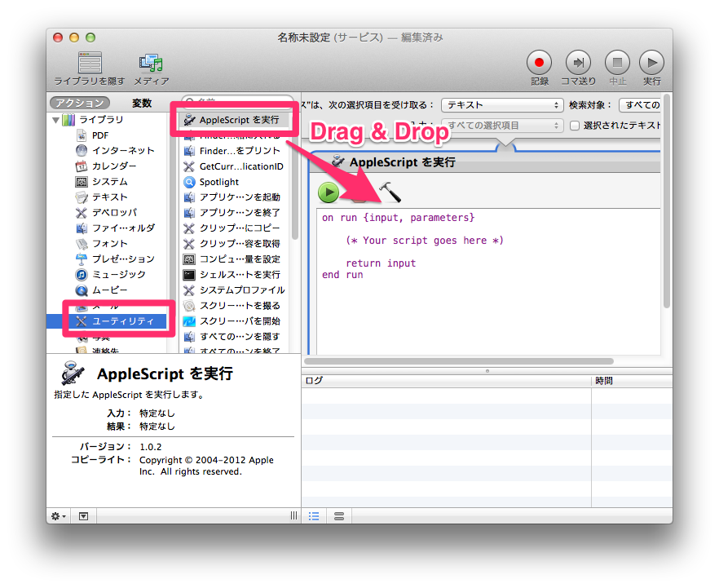This screenshot has height=588, width=719.
Task: Open the Media (メディア) browser icon
Action: coord(152,63)
